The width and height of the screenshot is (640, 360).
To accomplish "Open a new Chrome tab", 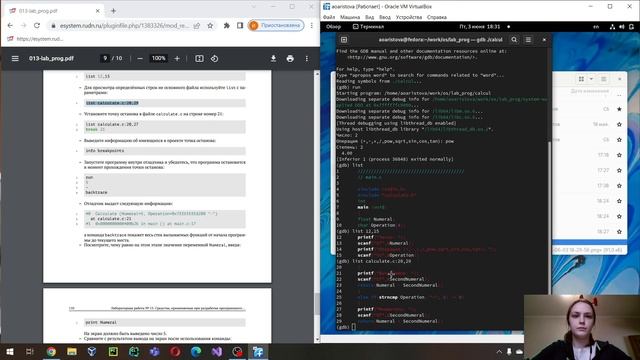I will pyautogui.click(x=113, y=11).
